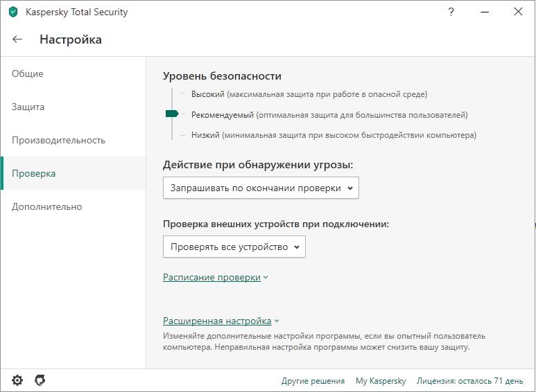Open the Защита settings section
Screen dimensions: 536x392
(28, 107)
